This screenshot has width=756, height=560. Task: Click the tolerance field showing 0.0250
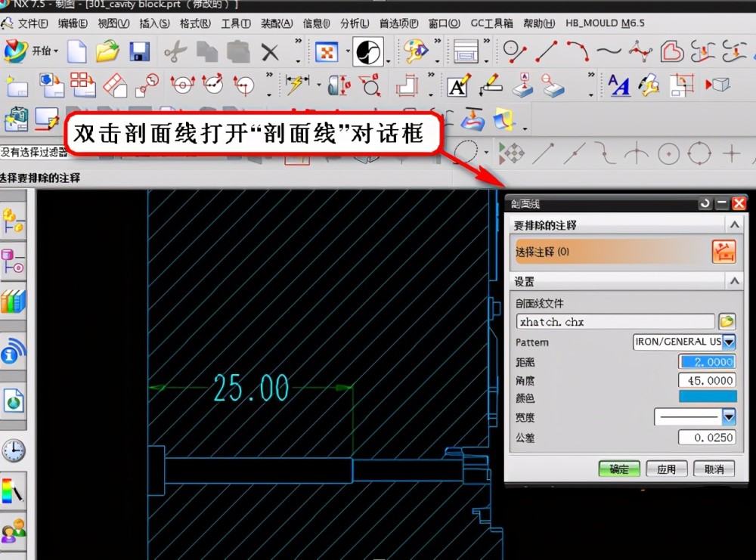click(x=708, y=437)
